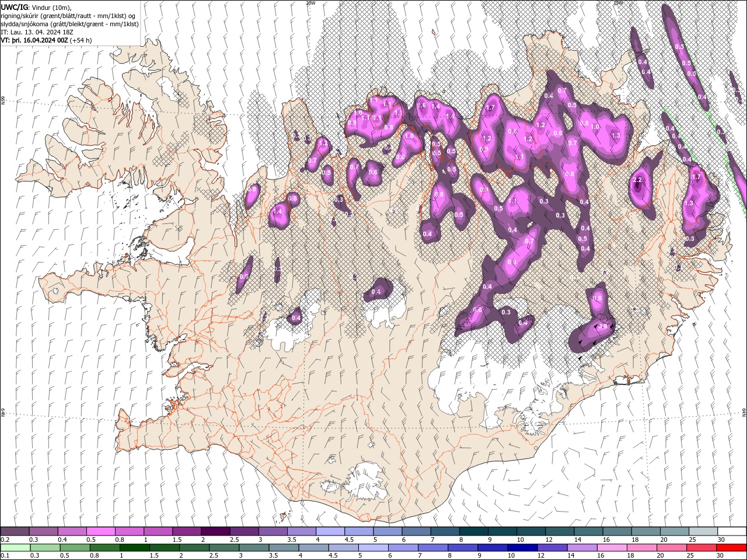Click the green bottom-row swatch labeled 0.3
Screen dimensions: 747x560
pos(45,548)
